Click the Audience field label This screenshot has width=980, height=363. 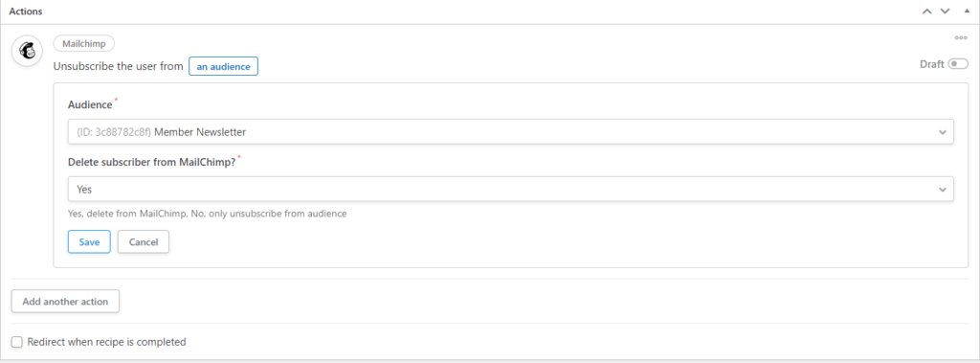pos(90,104)
